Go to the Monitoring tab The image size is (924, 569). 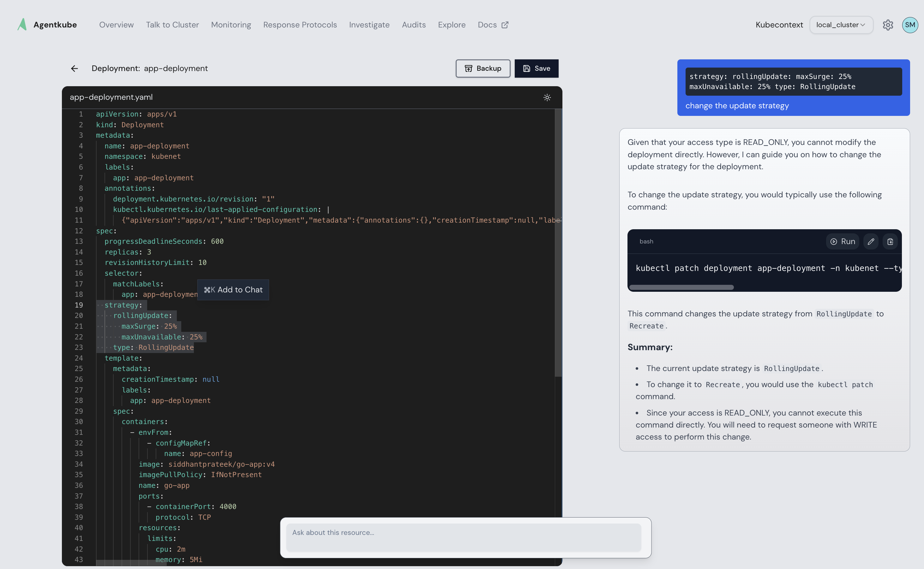[231, 25]
